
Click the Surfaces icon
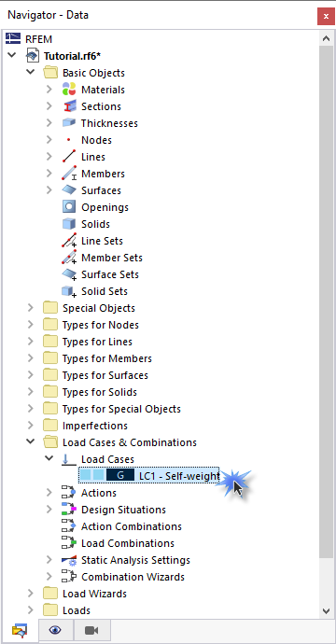click(x=69, y=190)
